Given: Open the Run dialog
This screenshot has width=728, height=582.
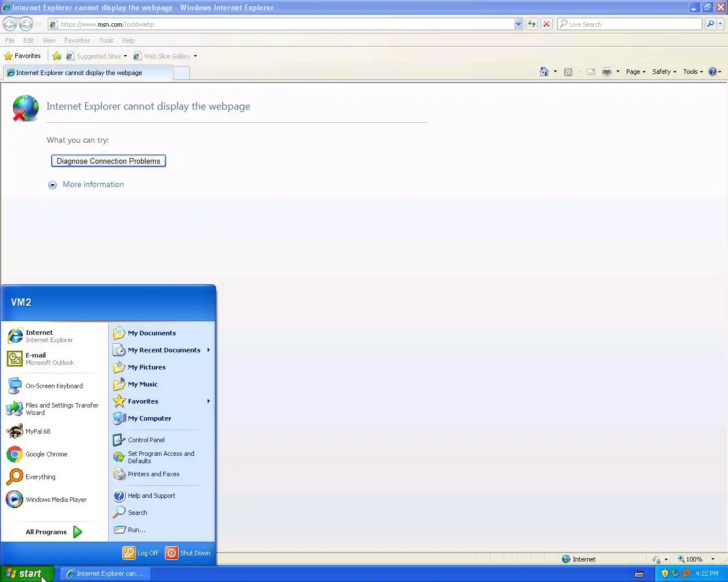Looking at the screenshot, I should pyautogui.click(x=162, y=530).
